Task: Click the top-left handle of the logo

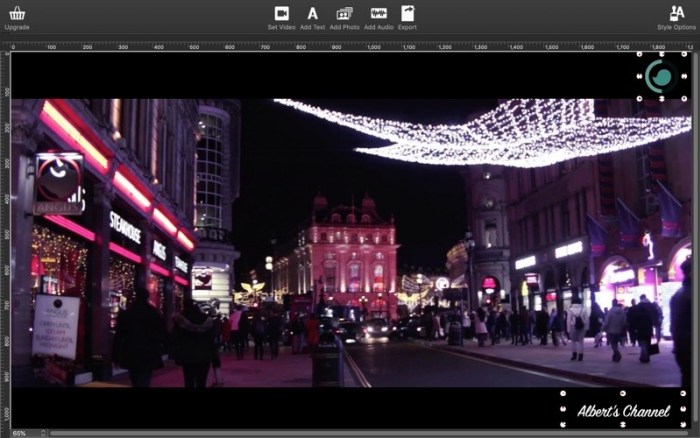Action: tap(638, 54)
